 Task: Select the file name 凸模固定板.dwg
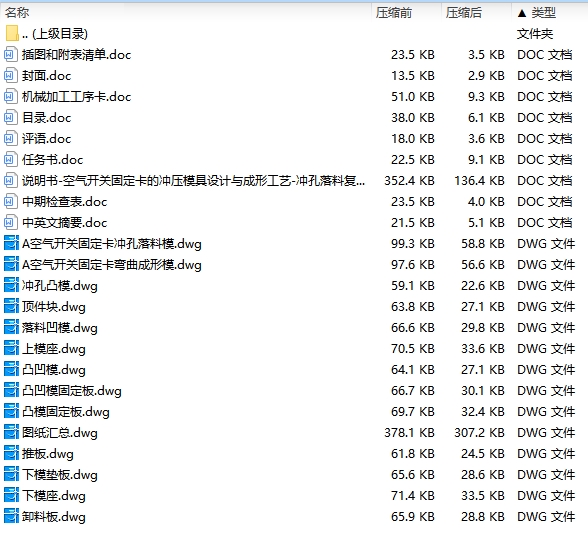[66, 412]
